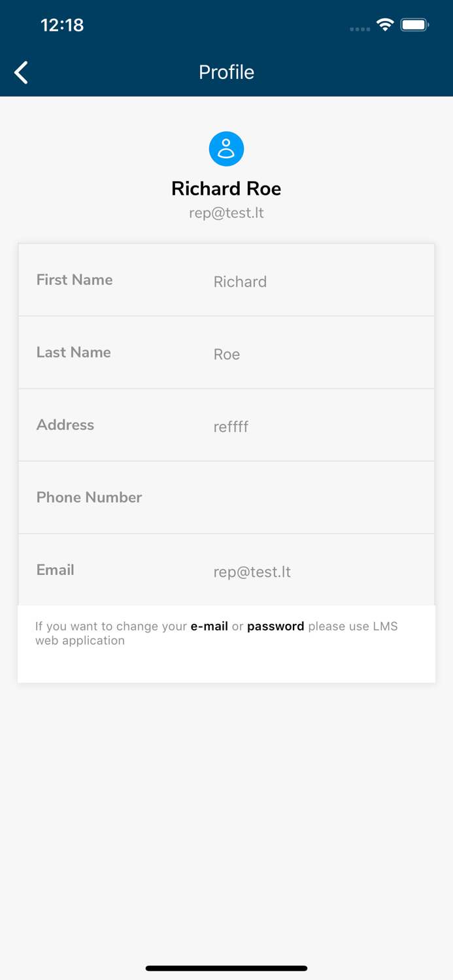Tap the Wi-Fi status icon
The image size is (453, 980).
pyautogui.click(x=385, y=25)
